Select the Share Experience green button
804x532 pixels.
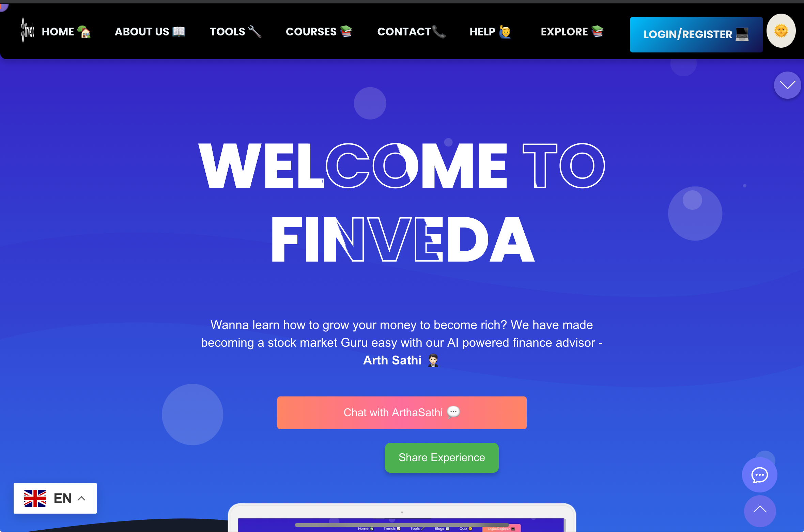point(441,458)
